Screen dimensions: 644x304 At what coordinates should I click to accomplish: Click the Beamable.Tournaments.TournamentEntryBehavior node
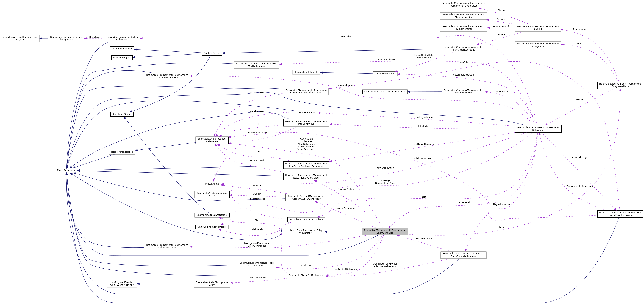[385, 232]
